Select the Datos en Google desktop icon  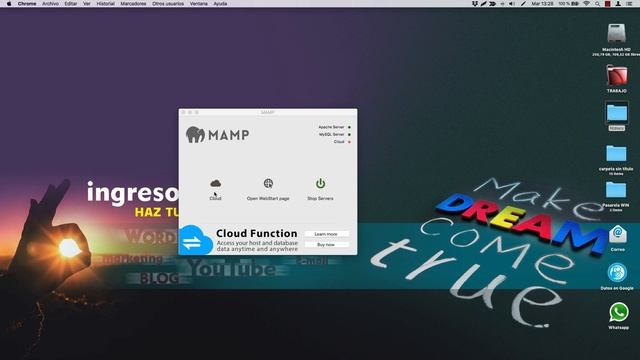tap(617, 273)
